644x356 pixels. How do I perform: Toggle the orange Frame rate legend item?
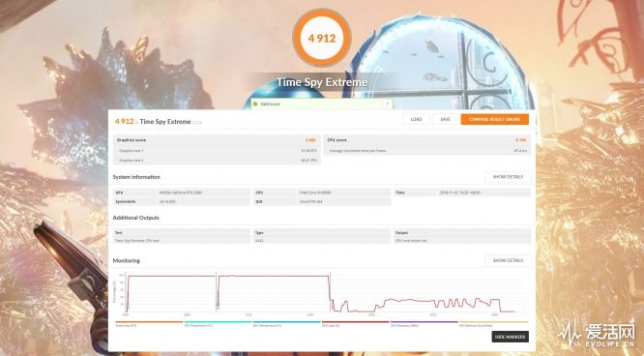149,324
